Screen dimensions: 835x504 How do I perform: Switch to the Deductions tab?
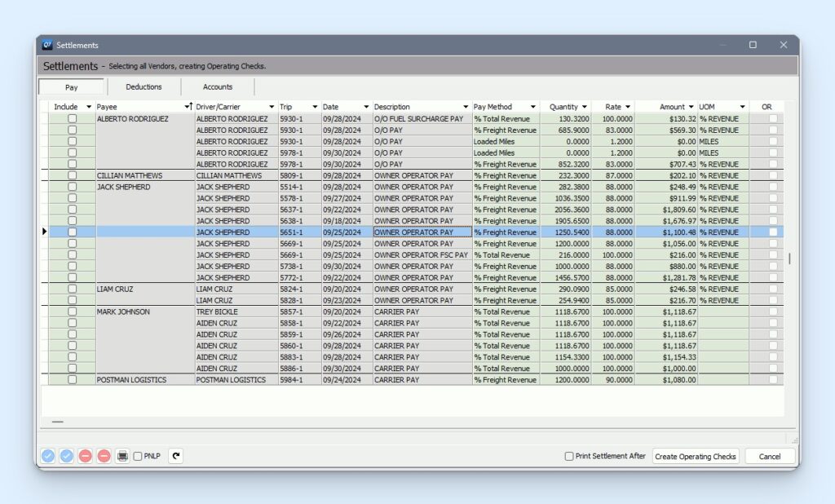point(144,86)
